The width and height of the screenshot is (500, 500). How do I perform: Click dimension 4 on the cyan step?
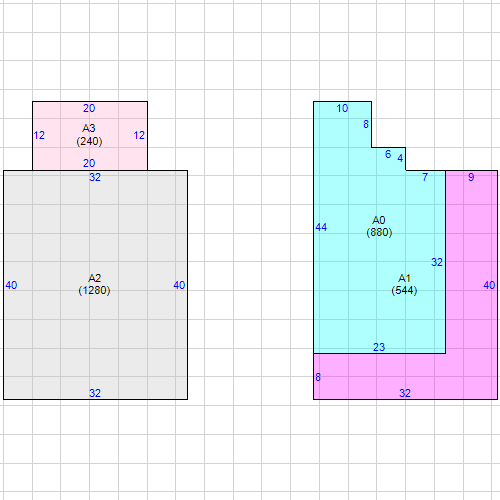(400, 158)
